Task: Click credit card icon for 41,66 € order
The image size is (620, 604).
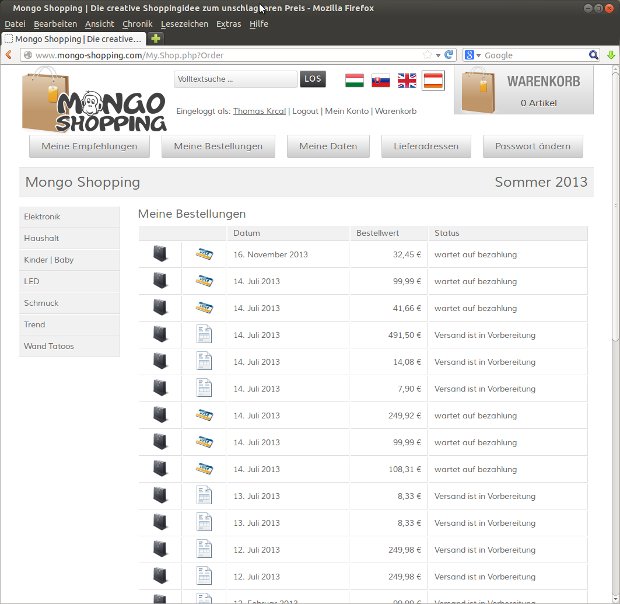Action: point(204,308)
